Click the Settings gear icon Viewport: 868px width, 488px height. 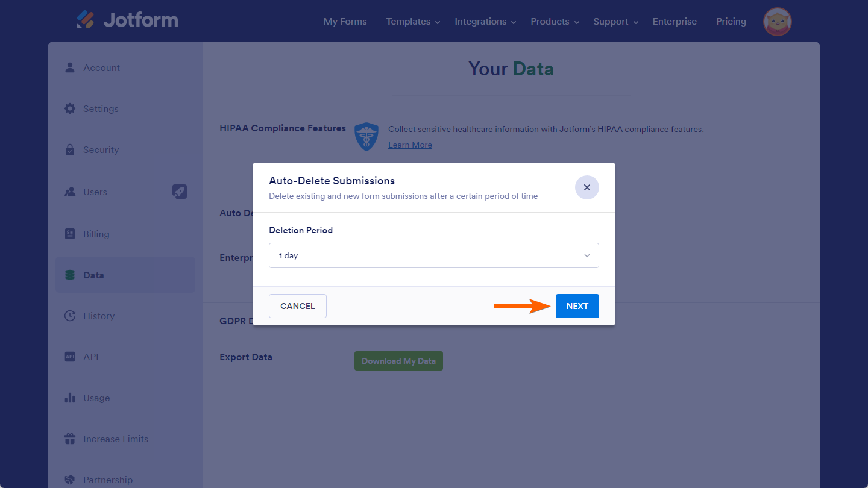coord(70,108)
